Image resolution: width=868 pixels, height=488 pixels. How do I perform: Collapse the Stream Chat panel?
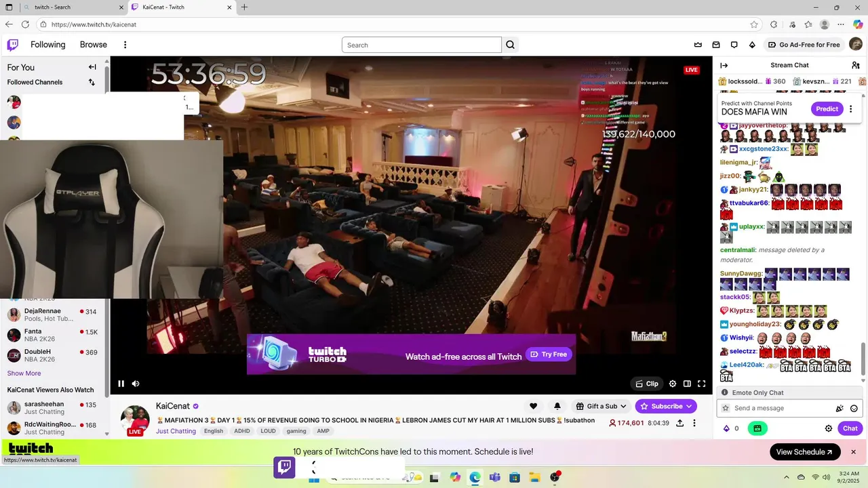724,65
